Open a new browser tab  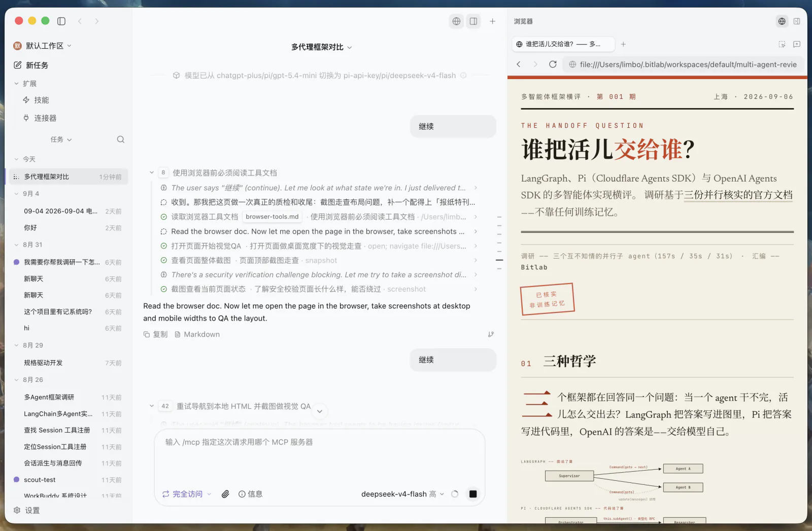pos(623,44)
